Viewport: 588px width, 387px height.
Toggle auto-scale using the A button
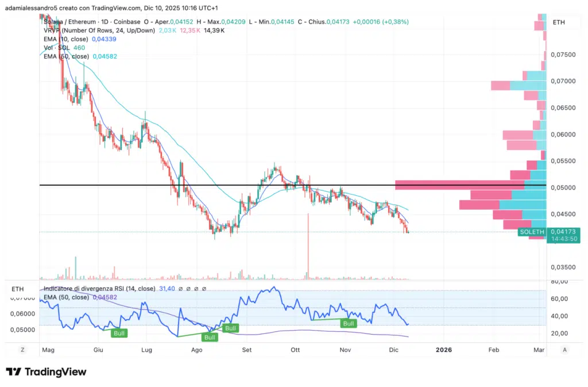click(564, 349)
